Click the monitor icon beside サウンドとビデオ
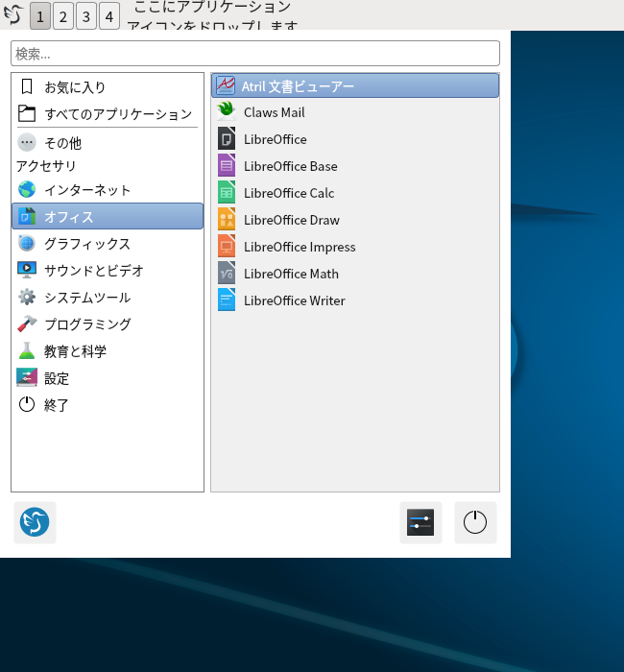624x672 pixels. tap(27, 270)
